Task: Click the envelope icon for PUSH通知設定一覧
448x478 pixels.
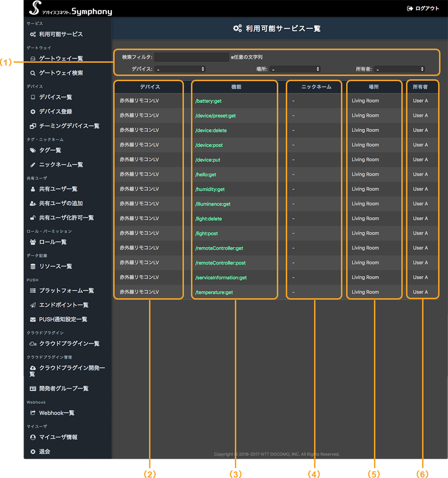Action: tap(33, 319)
